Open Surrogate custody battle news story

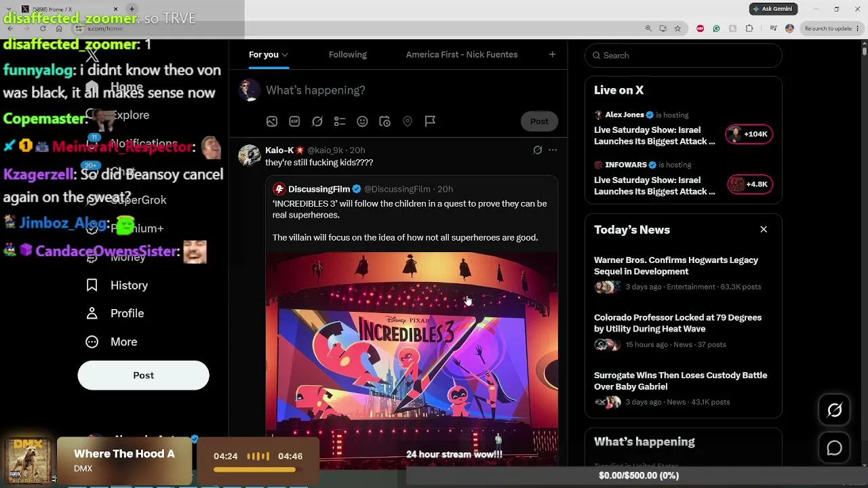(683, 388)
